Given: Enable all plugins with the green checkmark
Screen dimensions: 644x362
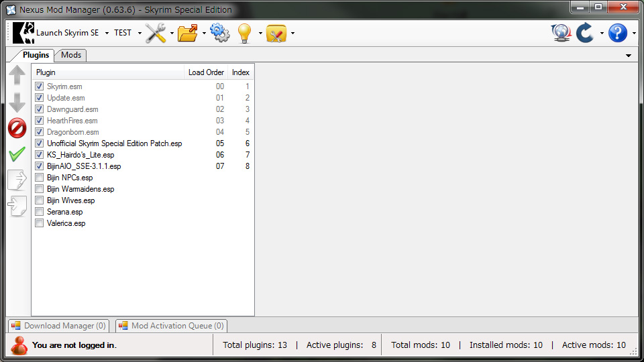Looking at the screenshot, I should pyautogui.click(x=17, y=154).
